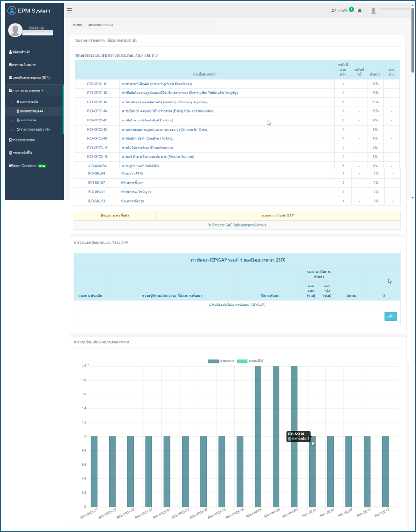Screen dimensions: 416x532
Task: Click the ปีงบประมาณที่แล้ว column header
Action: point(114,215)
